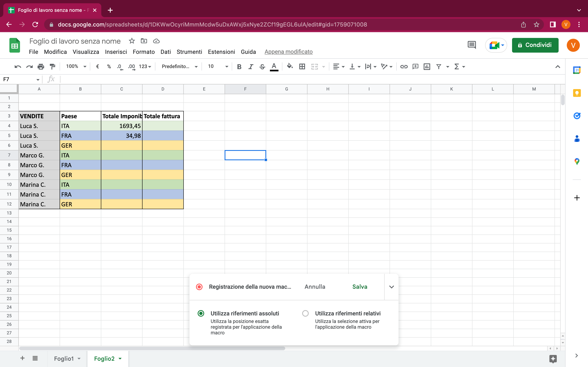Click Salva to save the macro
The width and height of the screenshot is (588, 367).
click(x=360, y=287)
